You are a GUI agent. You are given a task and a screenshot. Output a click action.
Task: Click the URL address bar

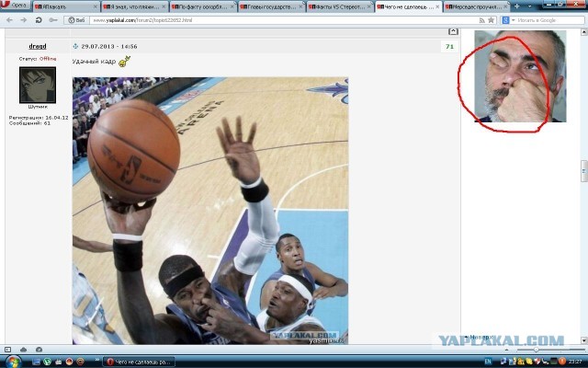[276, 19]
